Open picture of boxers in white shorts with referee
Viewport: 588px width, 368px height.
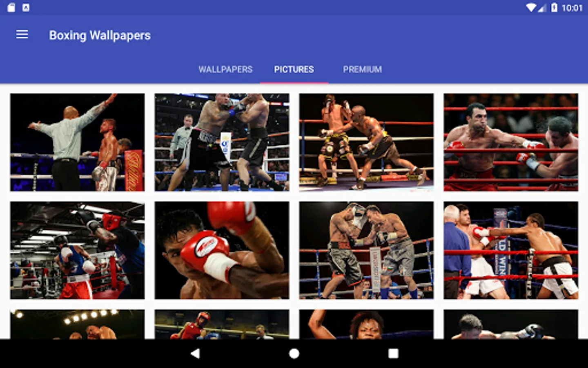click(x=511, y=250)
